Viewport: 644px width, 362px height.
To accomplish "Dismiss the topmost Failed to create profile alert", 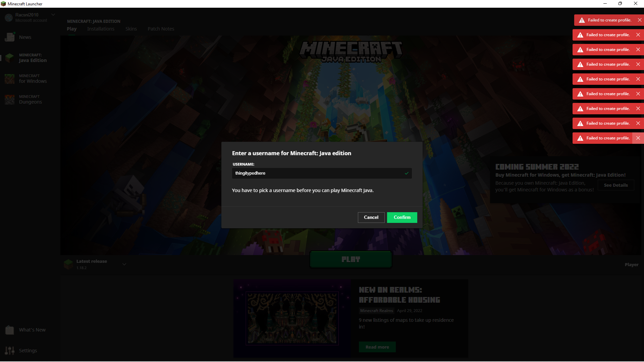I will point(640,20).
